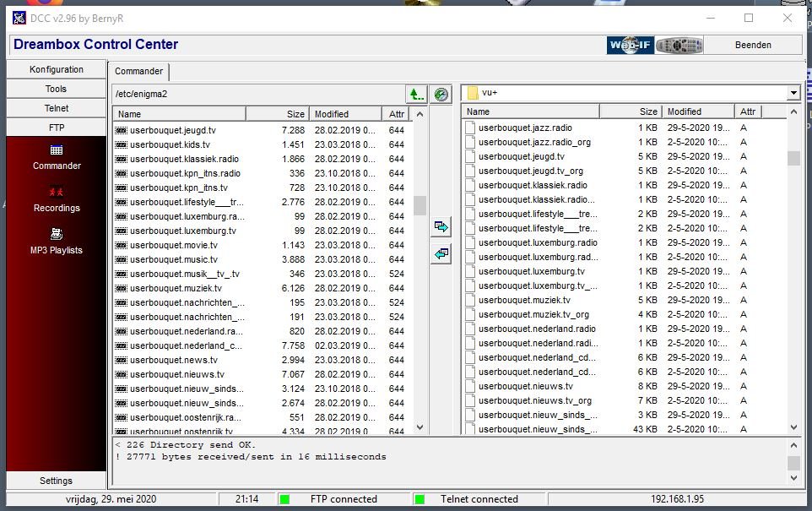Sort the local list by the Modified column
This screenshot has width=812, height=511.
coord(698,111)
